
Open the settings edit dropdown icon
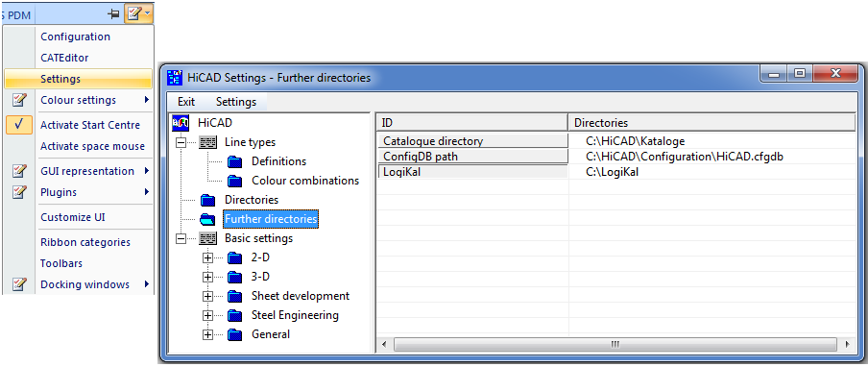pyautogui.click(x=137, y=13)
